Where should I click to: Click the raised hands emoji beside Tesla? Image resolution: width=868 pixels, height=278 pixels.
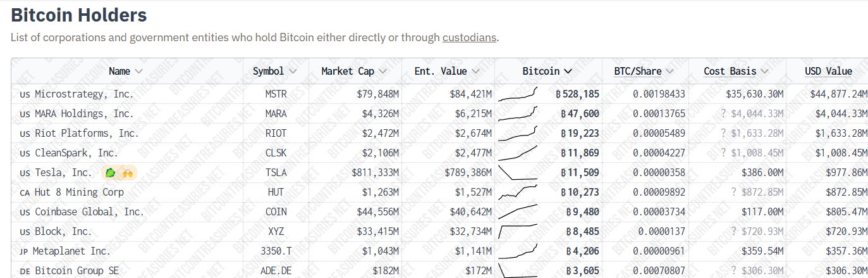(127, 172)
